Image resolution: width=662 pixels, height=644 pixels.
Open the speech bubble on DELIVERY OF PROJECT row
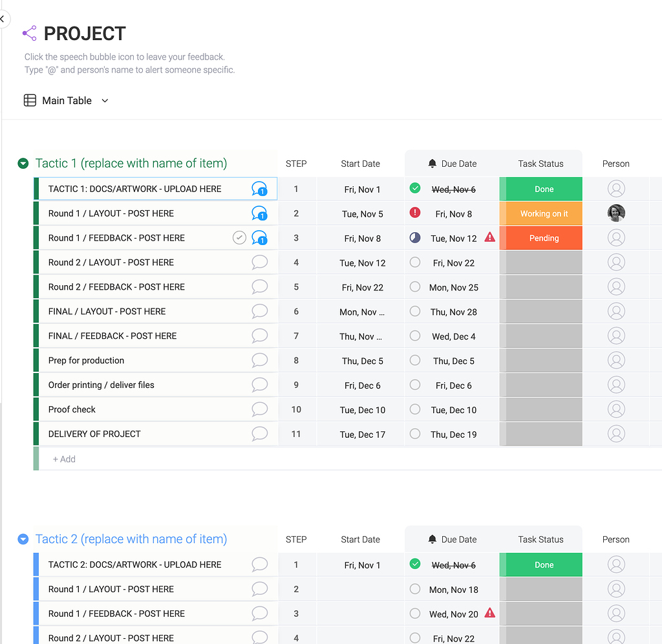(x=259, y=434)
